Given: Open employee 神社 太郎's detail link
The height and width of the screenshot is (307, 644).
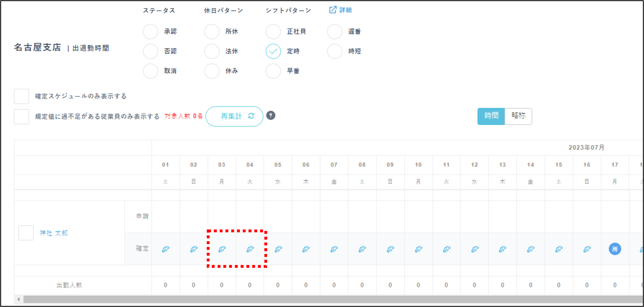Looking at the screenshot, I should [x=53, y=233].
